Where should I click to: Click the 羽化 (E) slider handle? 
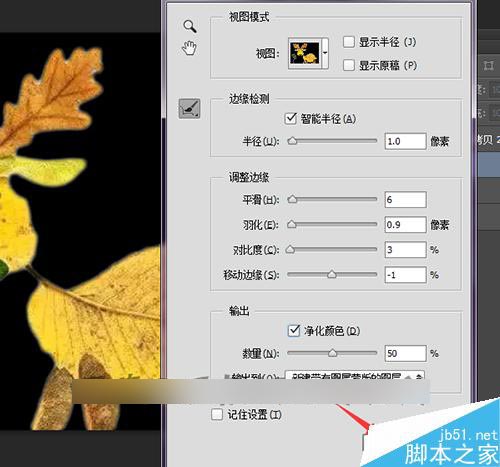point(292,224)
